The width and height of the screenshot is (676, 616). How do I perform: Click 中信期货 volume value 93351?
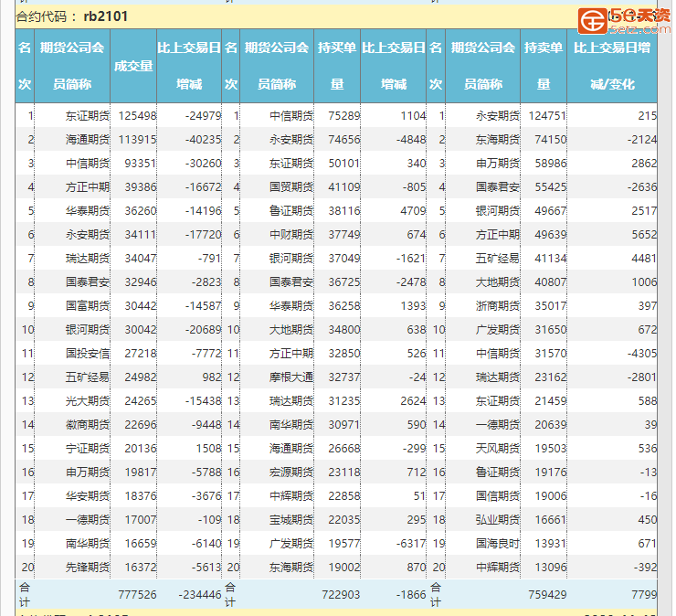coord(141,163)
